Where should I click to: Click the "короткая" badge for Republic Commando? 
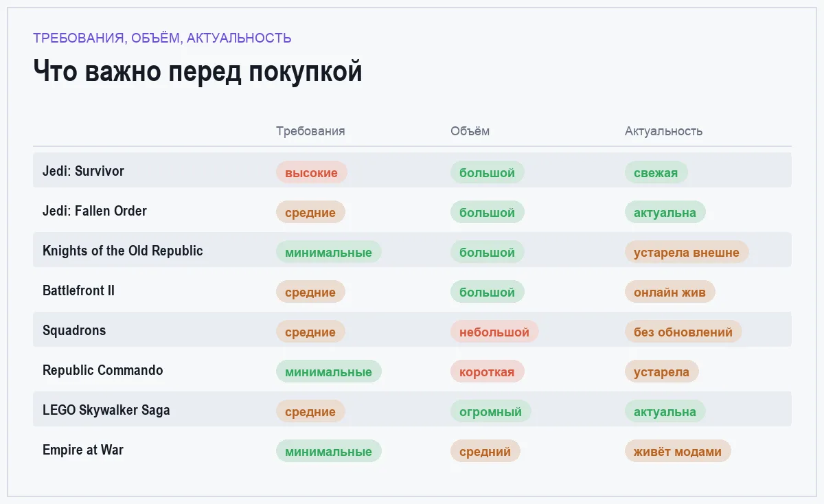click(x=488, y=371)
